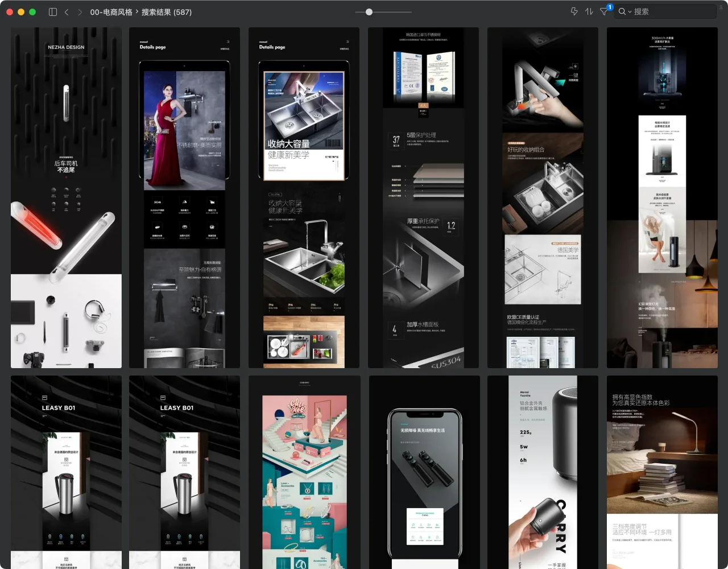Open the 5层保护处理 sink detail thumbnail
The width and height of the screenshot is (728, 569).
pyautogui.click(x=423, y=197)
